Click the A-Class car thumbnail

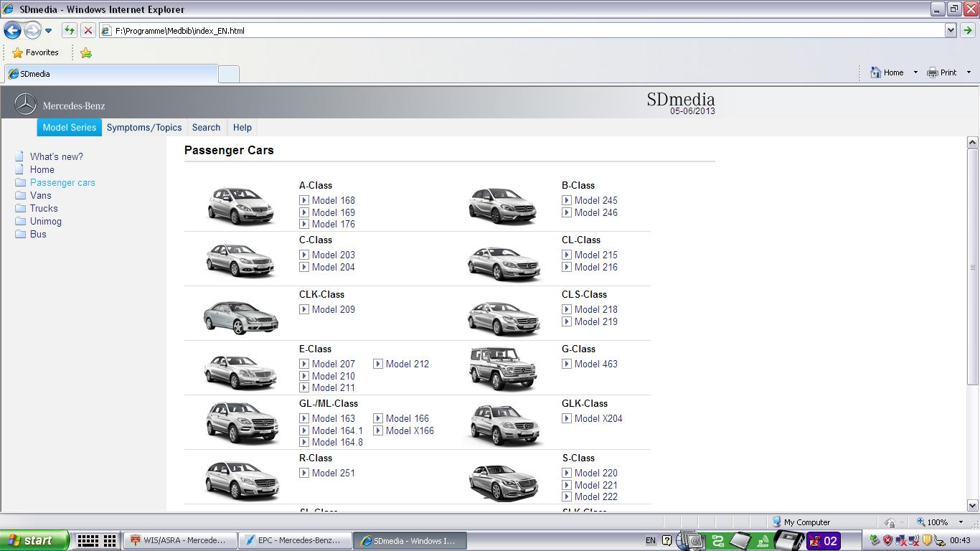(241, 205)
